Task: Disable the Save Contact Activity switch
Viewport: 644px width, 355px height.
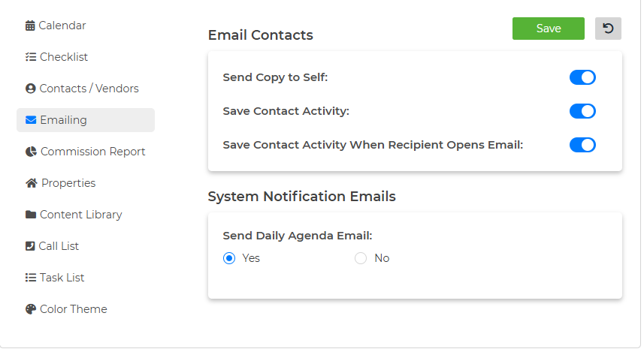Action: pyautogui.click(x=582, y=111)
